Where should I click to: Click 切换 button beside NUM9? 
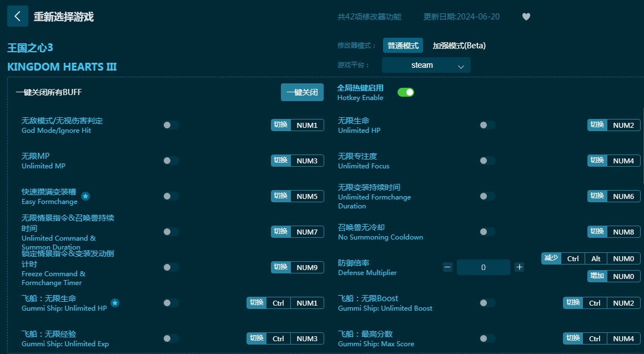click(x=281, y=267)
